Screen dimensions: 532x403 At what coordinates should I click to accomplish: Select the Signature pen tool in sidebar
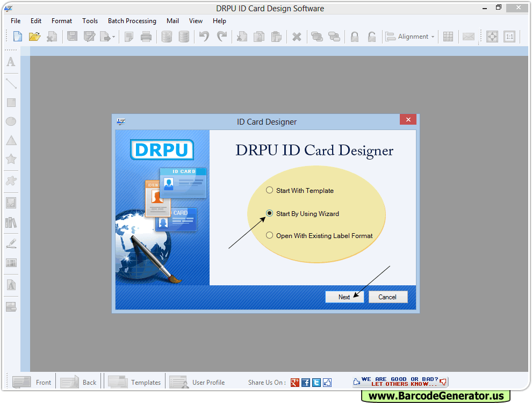11,243
